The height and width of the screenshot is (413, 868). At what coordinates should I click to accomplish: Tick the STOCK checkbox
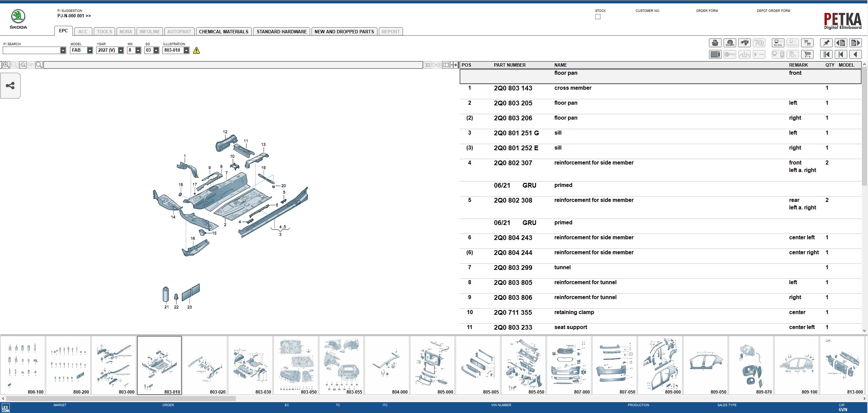click(x=598, y=17)
